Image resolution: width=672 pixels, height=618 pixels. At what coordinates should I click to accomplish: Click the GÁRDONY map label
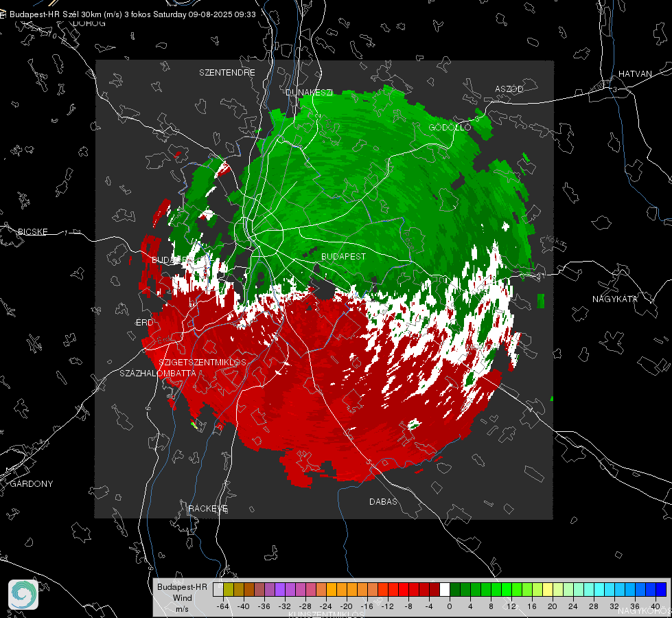pos(32,484)
